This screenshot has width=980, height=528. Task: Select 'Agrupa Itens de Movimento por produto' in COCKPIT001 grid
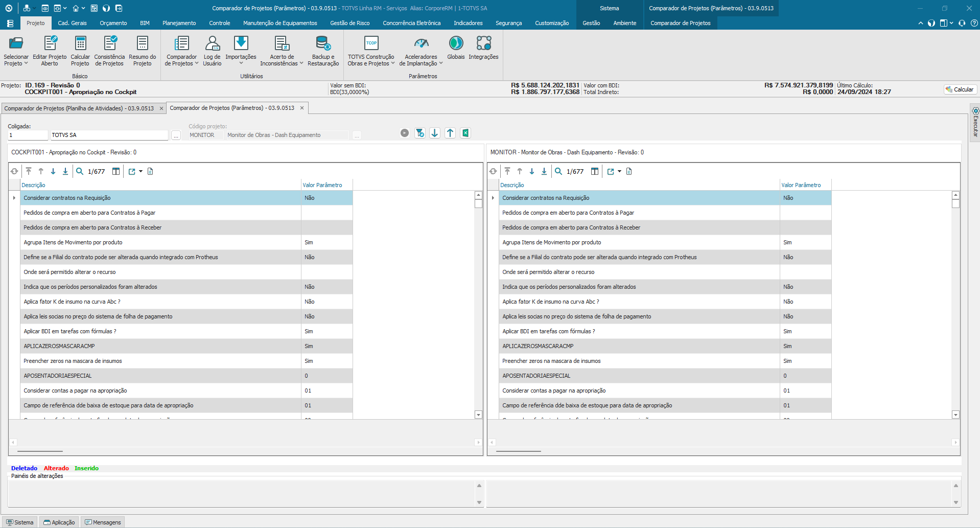186,242
